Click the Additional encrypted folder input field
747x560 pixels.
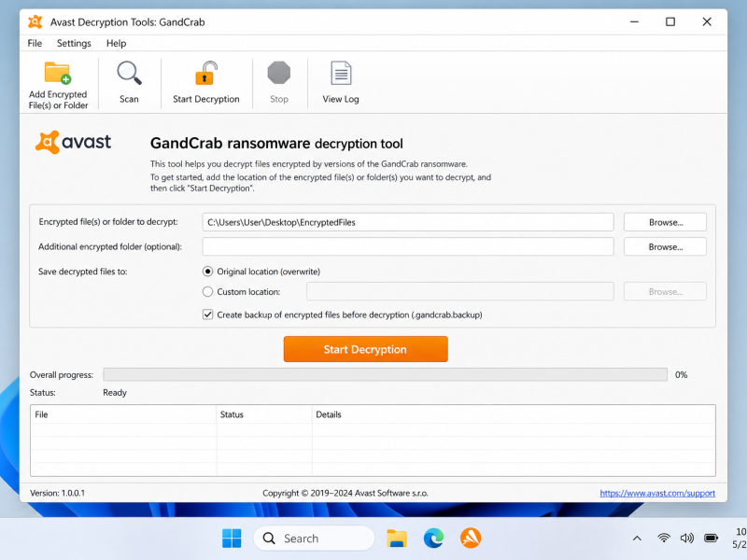click(408, 246)
